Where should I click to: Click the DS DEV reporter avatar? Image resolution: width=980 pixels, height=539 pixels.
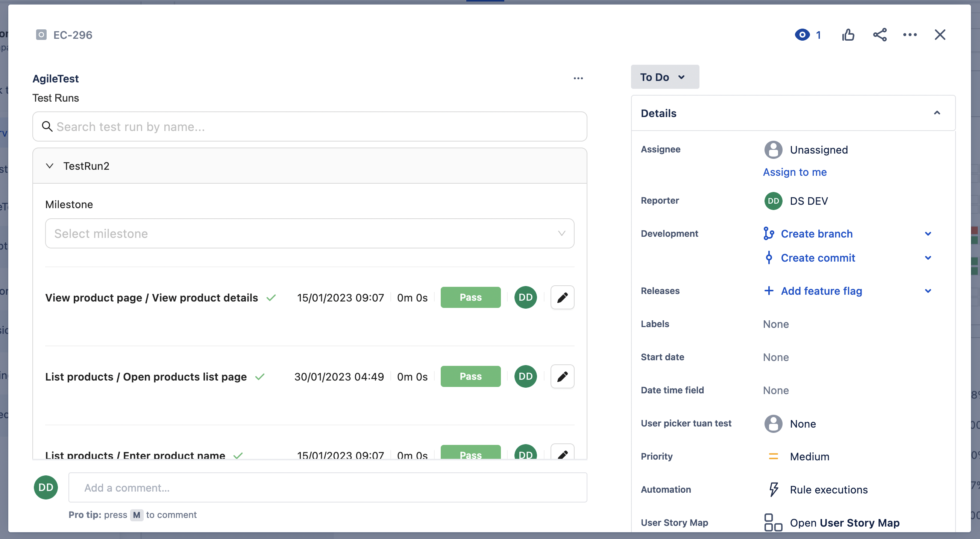773,201
